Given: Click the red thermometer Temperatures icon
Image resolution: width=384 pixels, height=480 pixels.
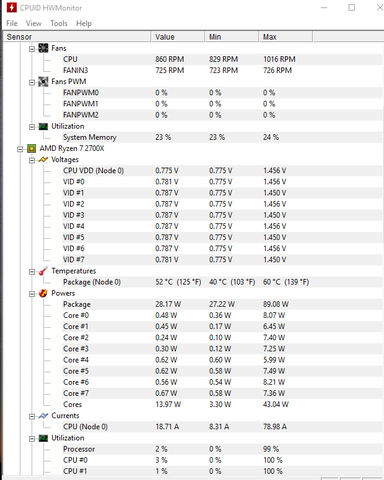Looking at the screenshot, I should [43, 271].
